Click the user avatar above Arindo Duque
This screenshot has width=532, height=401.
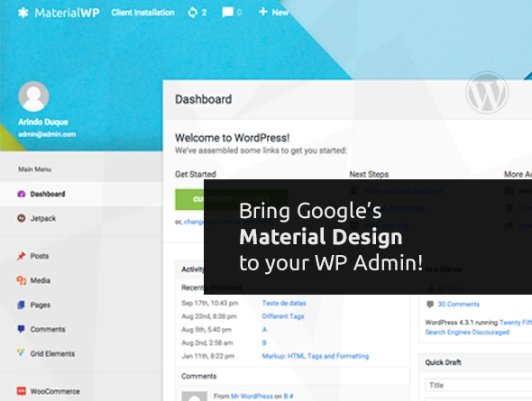click(x=33, y=96)
